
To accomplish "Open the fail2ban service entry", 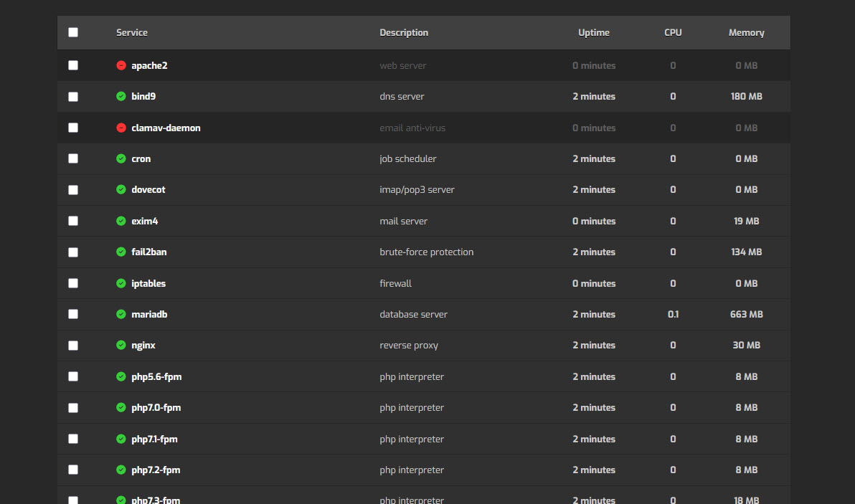I will tap(149, 252).
